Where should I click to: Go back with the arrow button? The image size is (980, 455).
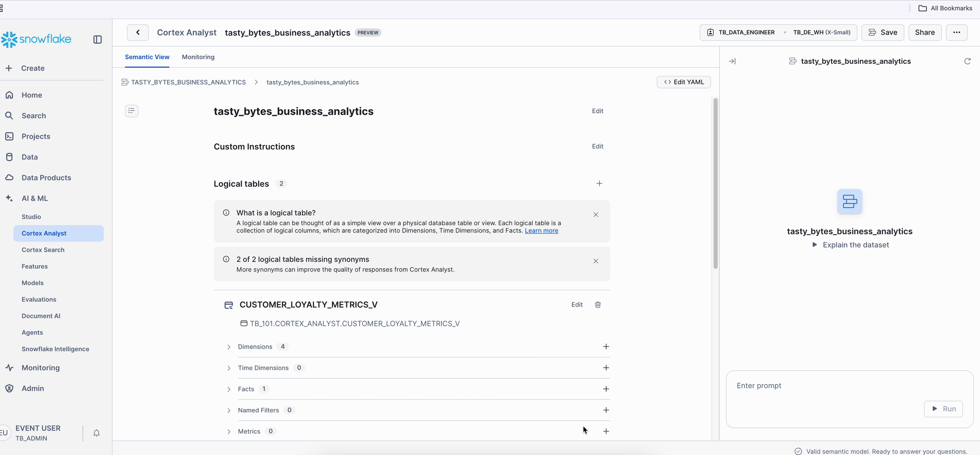pyautogui.click(x=138, y=32)
